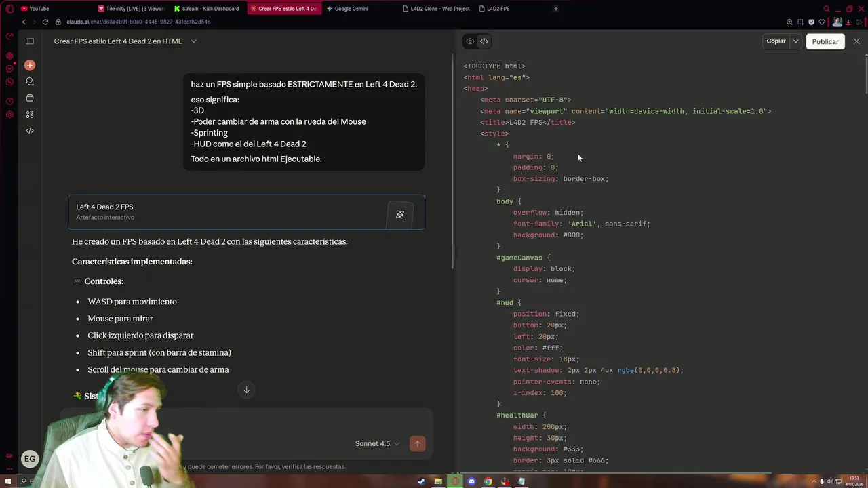Click 'WASD para movimiento' bullet

[132, 302]
